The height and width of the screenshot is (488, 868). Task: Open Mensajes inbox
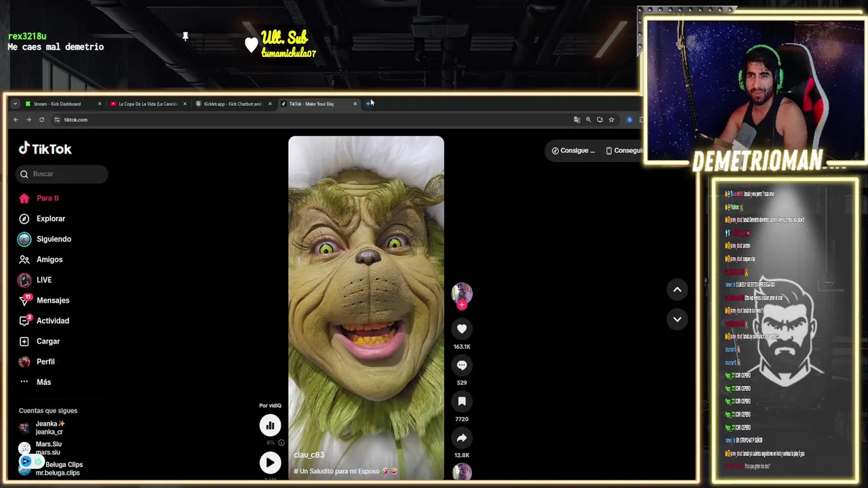[44, 300]
